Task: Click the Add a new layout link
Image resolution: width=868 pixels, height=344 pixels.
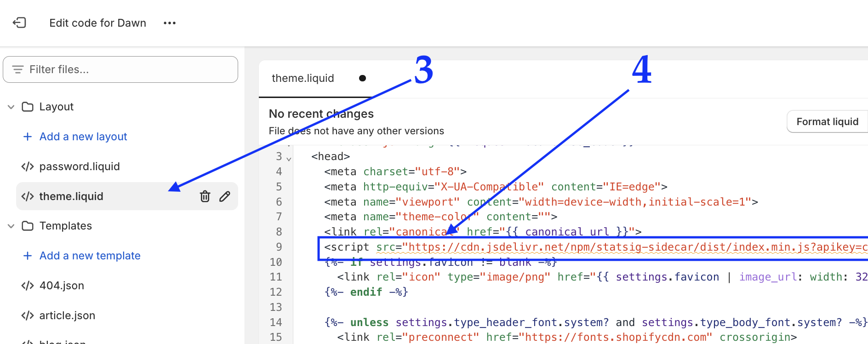Action: pos(83,137)
